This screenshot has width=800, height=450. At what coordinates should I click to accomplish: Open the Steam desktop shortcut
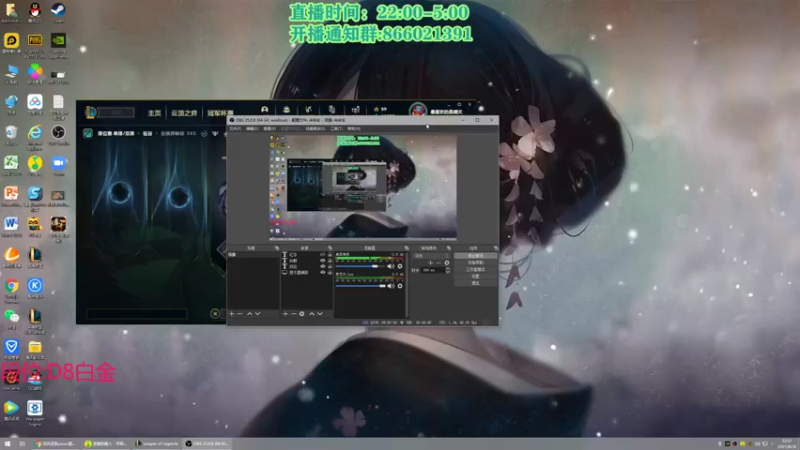coord(58,10)
